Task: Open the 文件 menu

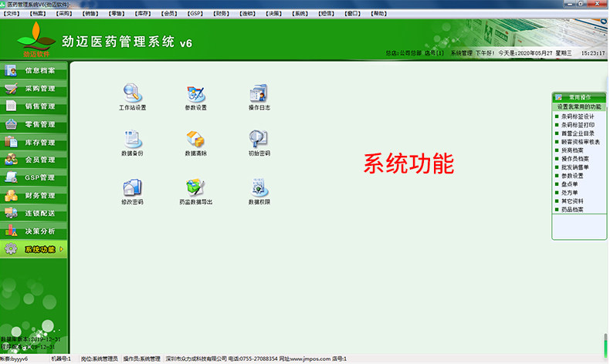Action: click(12, 14)
